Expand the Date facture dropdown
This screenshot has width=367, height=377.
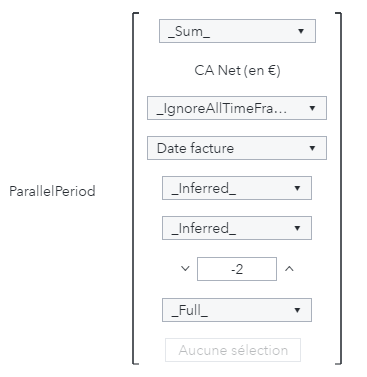coord(237,148)
